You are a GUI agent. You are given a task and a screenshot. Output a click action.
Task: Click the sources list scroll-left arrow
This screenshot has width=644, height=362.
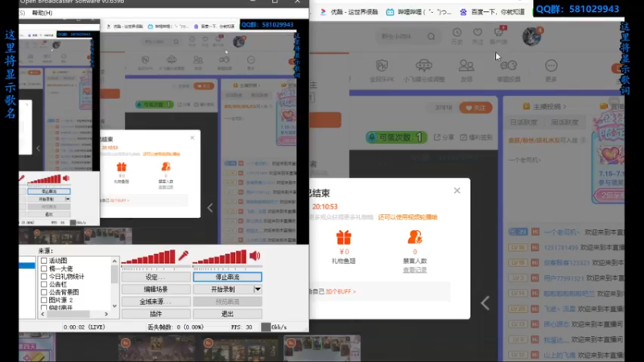click(x=43, y=314)
